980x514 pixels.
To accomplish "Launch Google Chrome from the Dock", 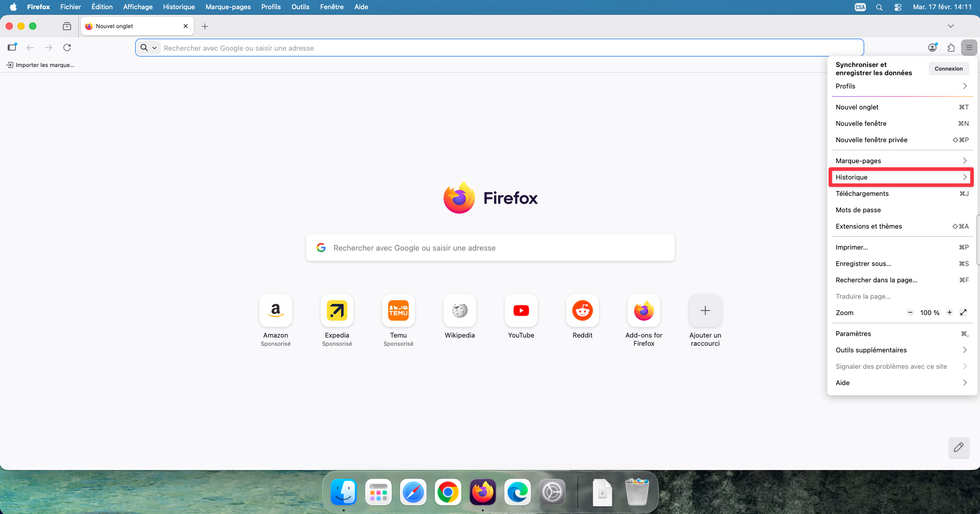I will [x=448, y=493].
